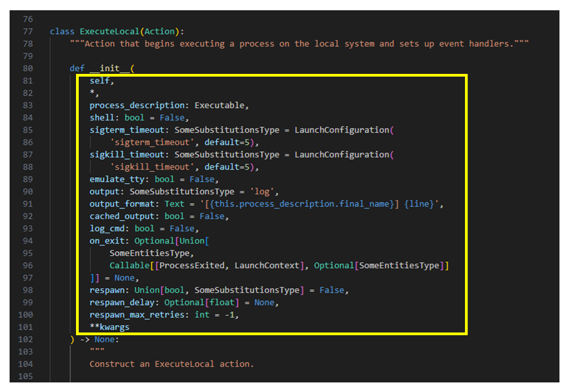Click the class docstring on line 78

tap(299, 44)
